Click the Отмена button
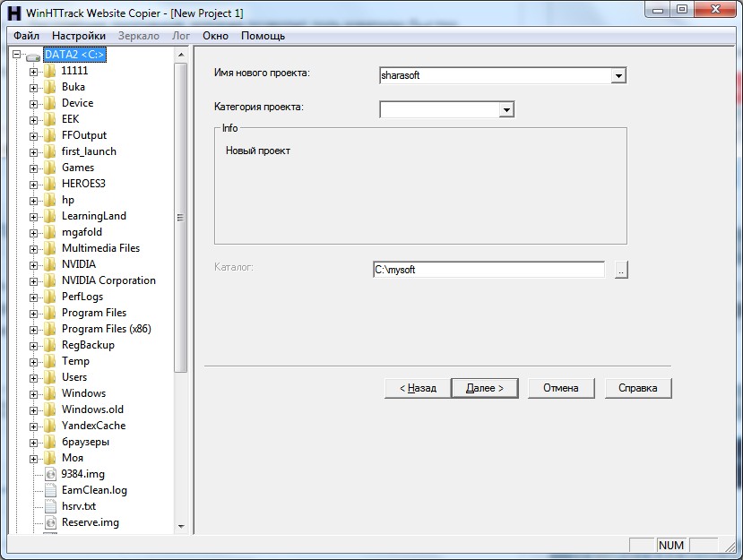This screenshot has width=743, height=560. (561, 388)
